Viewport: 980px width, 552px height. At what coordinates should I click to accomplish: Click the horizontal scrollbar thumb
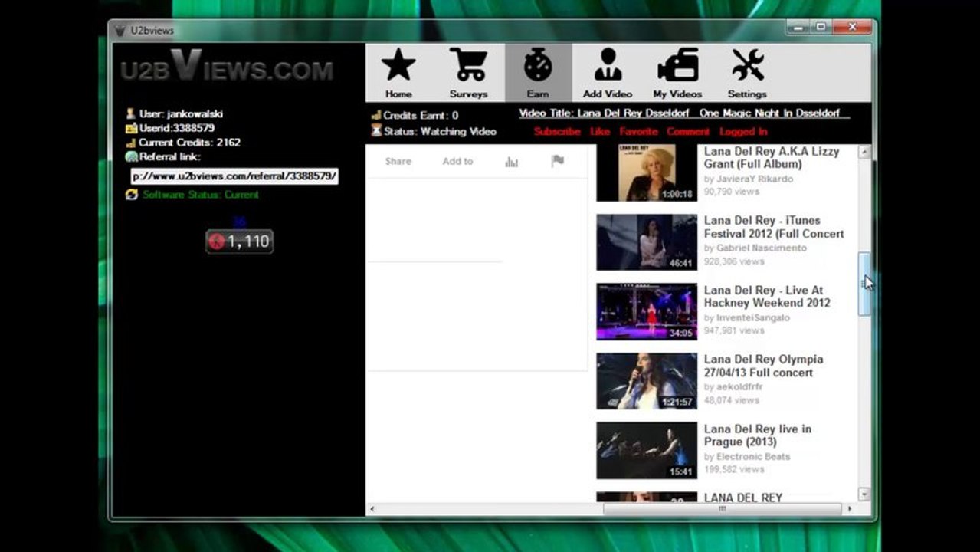(x=722, y=508)
